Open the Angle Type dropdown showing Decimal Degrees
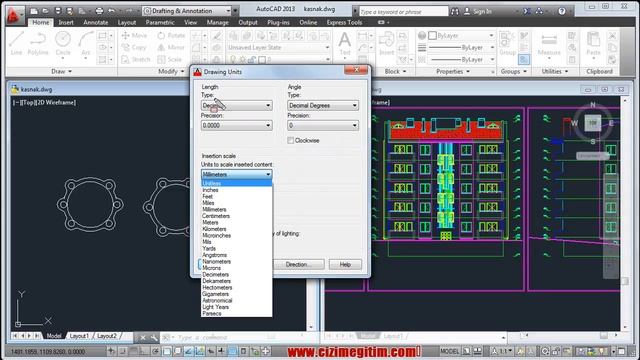Image resolution: width=640 pixels, height=360 pixels. [x=322, y=105]
